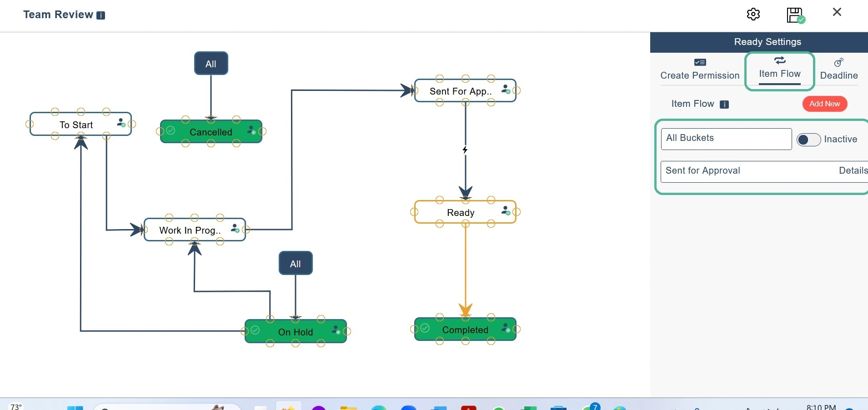Open the All Buckets field
The image size is (868, 410).
point(726,139)
